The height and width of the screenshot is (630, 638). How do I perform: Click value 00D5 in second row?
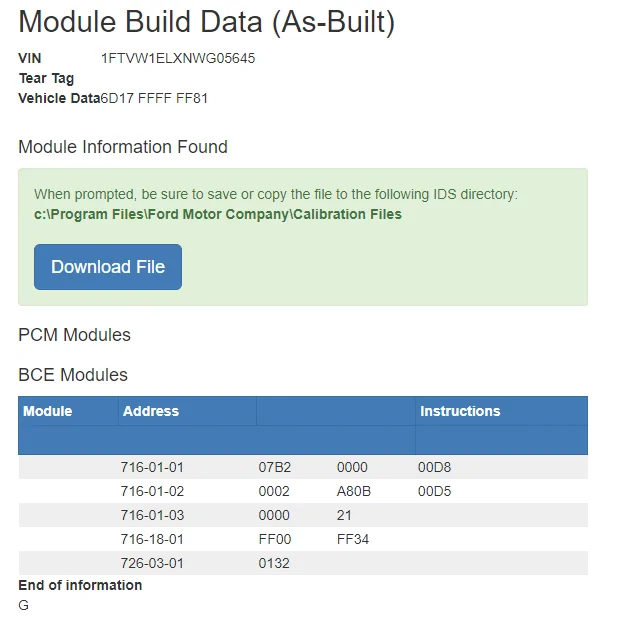click(435, 491)
